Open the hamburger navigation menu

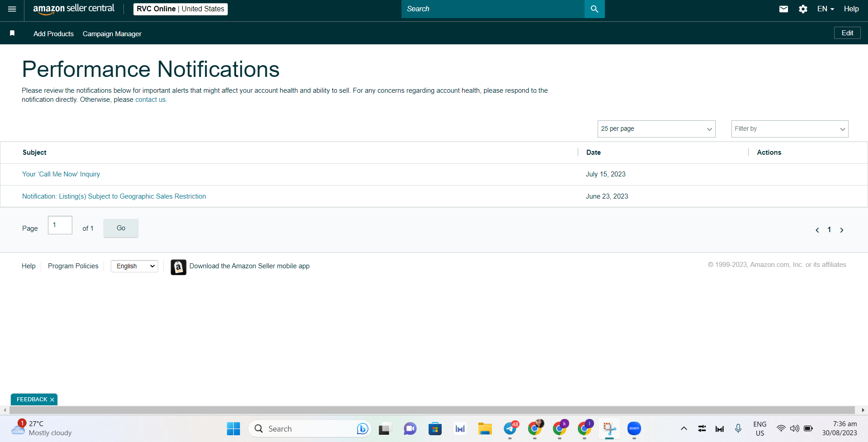click(12, 9)
